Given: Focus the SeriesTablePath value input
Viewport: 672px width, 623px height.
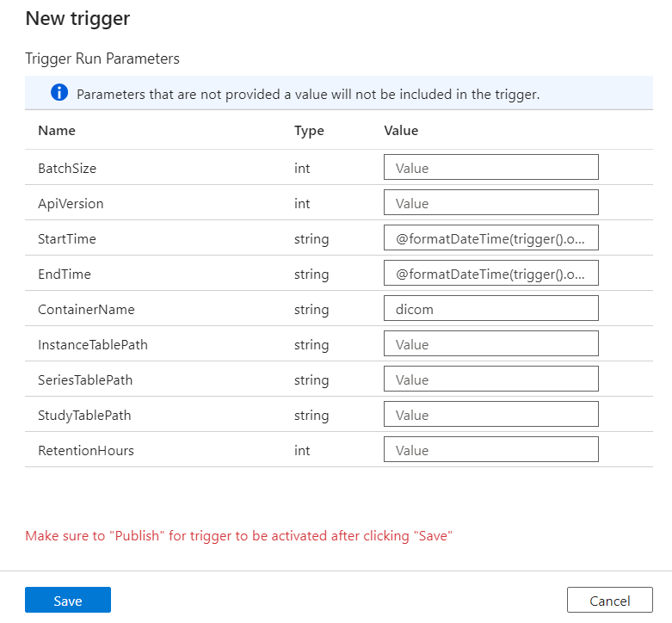Looking at the screenshot, I should point(490,379).
